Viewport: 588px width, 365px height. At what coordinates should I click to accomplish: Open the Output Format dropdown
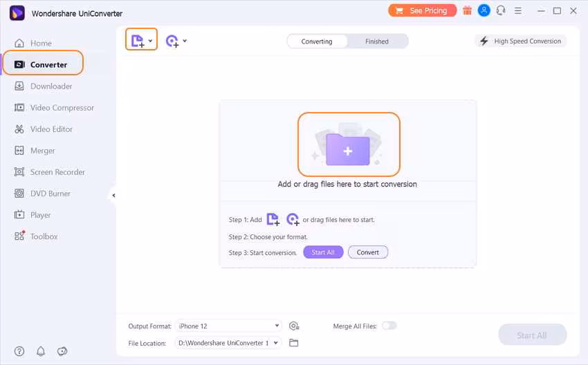click(x=228, y=326)
